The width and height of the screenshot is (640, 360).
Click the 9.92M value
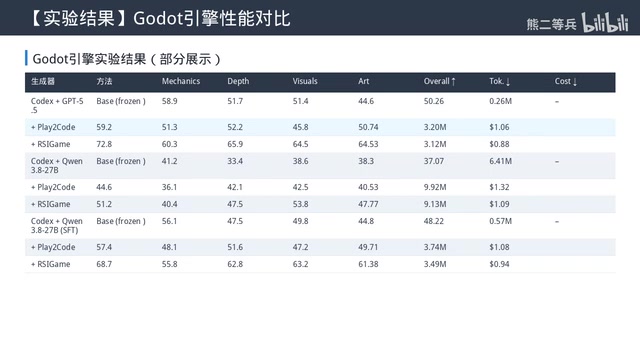(x=435, y=187)
